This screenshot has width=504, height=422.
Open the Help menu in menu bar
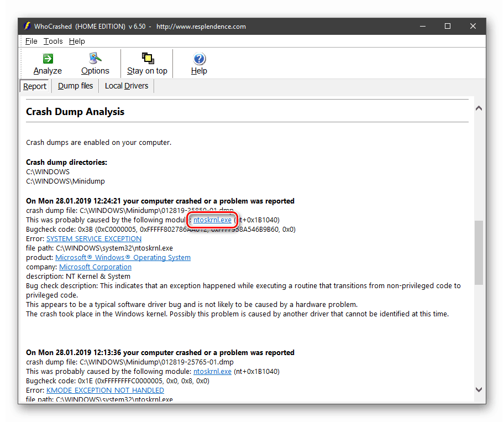tap(77, 41)
